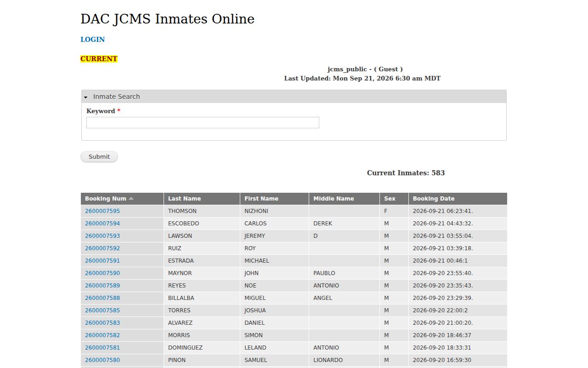The width and height of the screenshot is (588, 368).
Task: Focus the Keyword search field
Action: pos(203,122)
